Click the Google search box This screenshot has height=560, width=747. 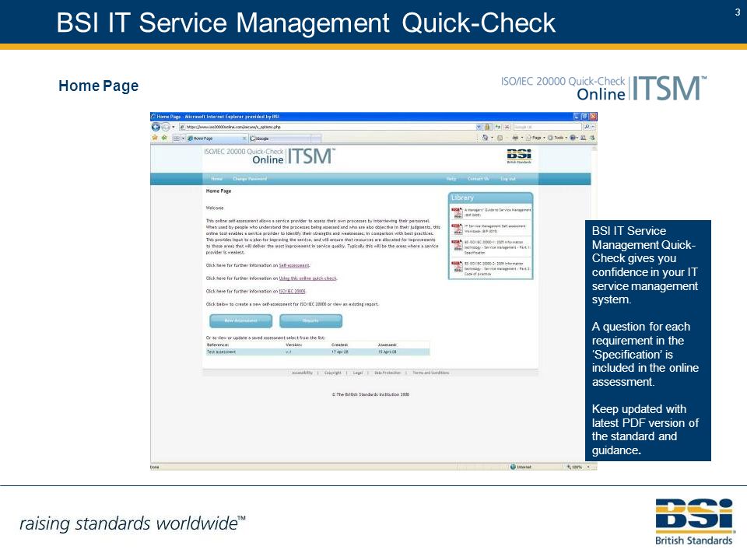click(x=548, y=127)
